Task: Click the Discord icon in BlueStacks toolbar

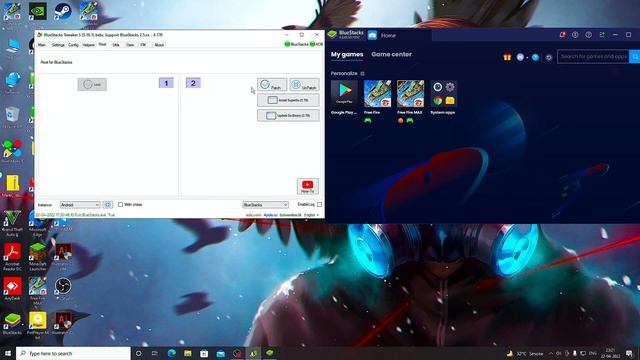Action: (x=520, y=57)
